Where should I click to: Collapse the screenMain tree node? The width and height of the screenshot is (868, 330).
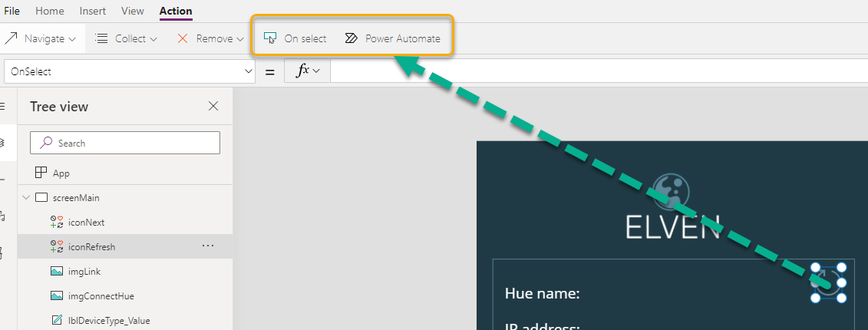[x=25, y=198]
